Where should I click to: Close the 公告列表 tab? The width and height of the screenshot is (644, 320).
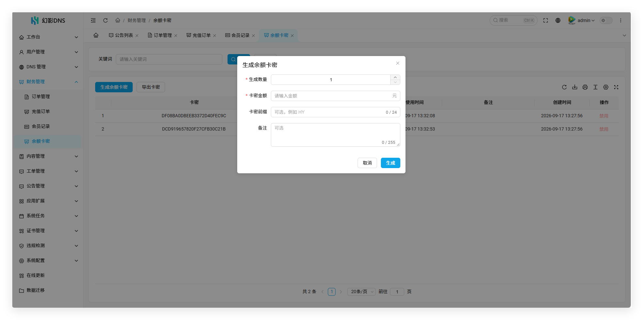click(x=137, y=36)
